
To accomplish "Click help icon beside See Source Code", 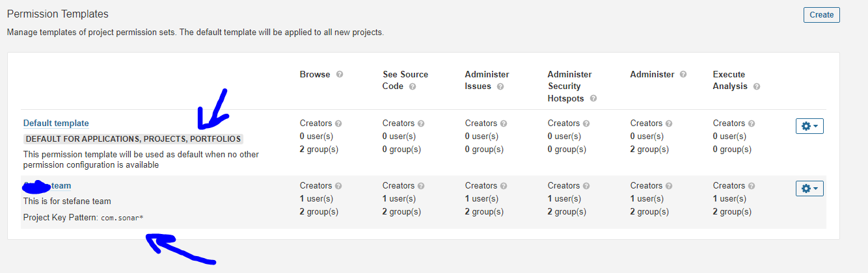I will 413,86.
